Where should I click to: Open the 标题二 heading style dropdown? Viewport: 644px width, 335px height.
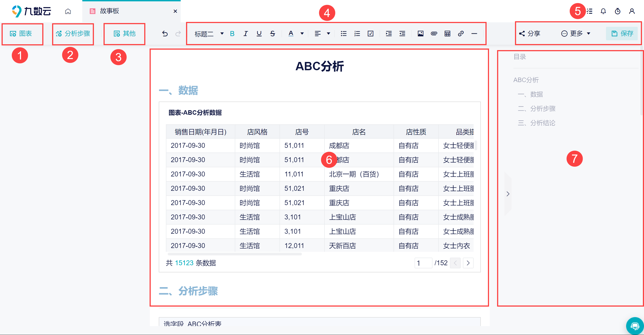[x=209, y=34]
